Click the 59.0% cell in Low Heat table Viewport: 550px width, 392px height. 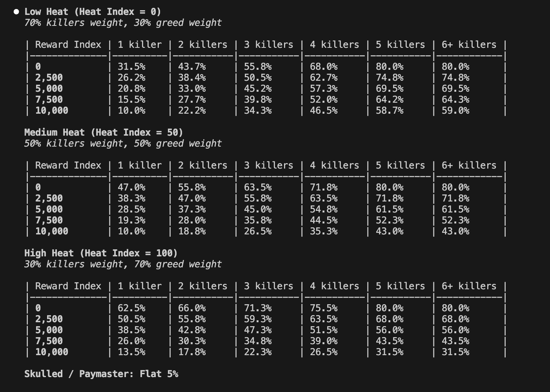(x=455, y=111)
